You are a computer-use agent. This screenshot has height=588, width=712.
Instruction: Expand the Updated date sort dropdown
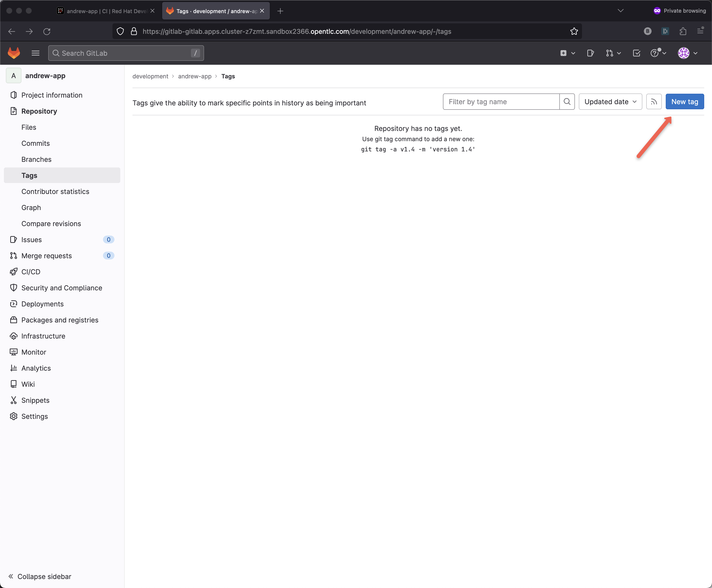[610, 102]
